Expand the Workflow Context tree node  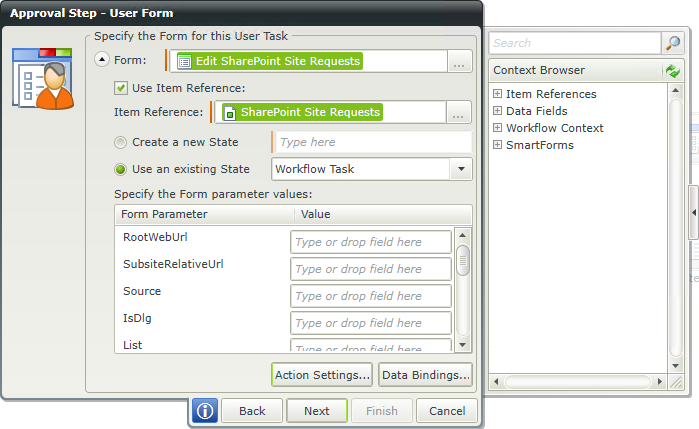[x=497, y=128]
